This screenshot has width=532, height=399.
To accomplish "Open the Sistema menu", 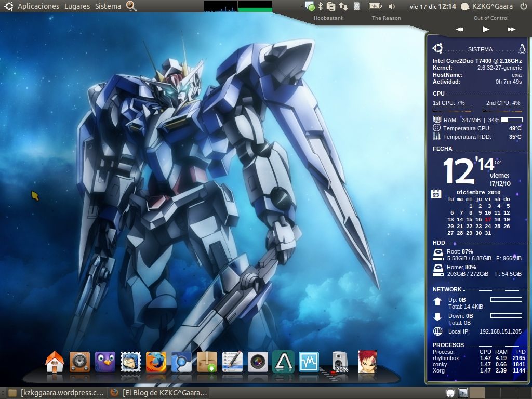I will pos(108,6).
